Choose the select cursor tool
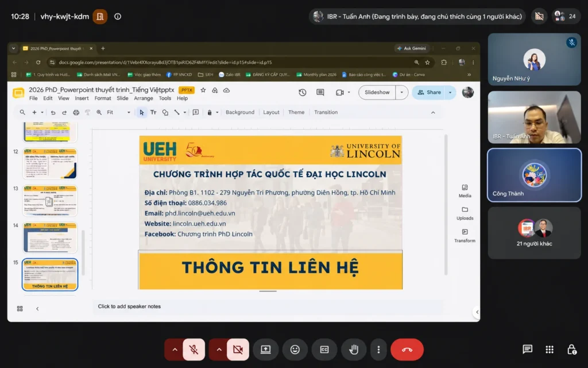 pos(141,112)
